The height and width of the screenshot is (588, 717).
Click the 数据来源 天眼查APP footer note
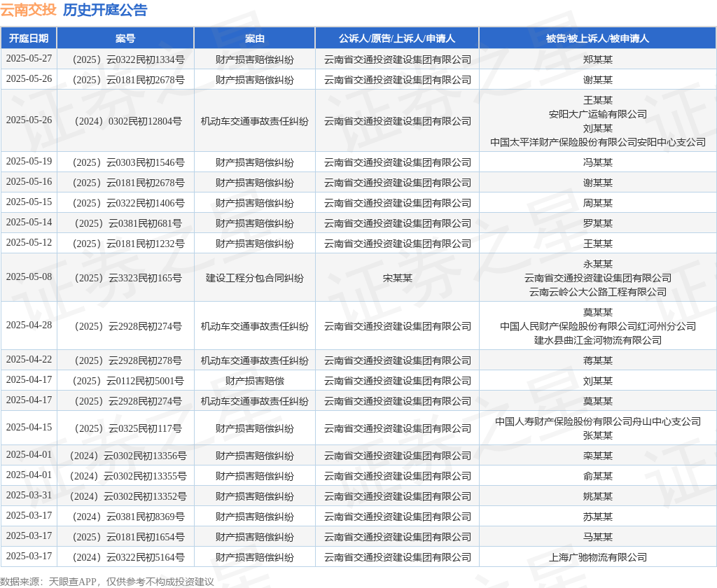pos(107,582)
